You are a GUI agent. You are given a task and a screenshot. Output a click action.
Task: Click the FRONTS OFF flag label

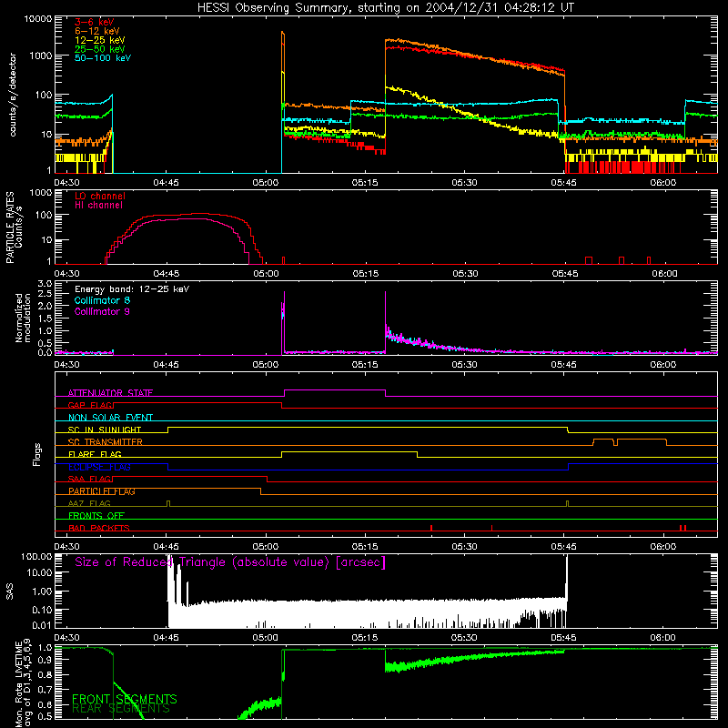point(96,515)
